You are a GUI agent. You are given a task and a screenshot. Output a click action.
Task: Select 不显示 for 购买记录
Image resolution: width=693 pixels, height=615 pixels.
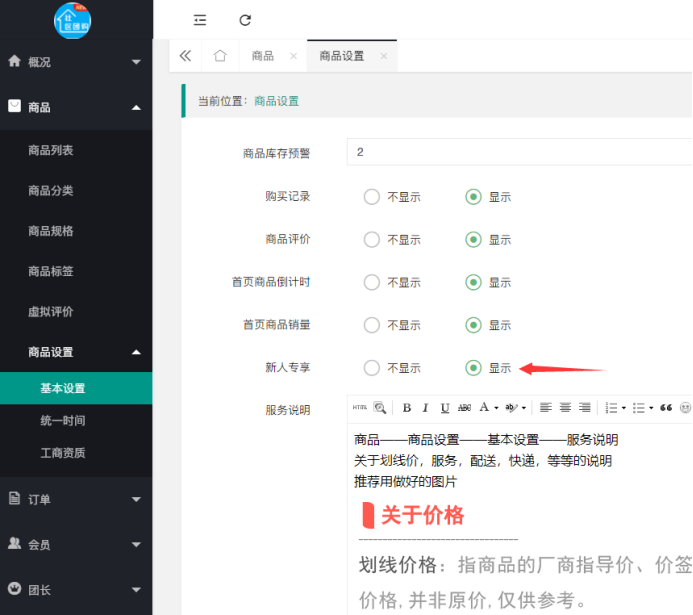point(372,197)
